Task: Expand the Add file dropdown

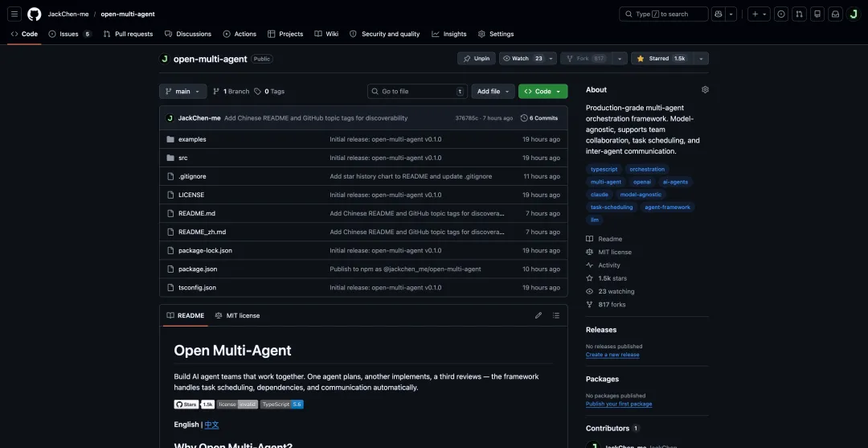Action: pyautogui.click(x=493, y=92)
